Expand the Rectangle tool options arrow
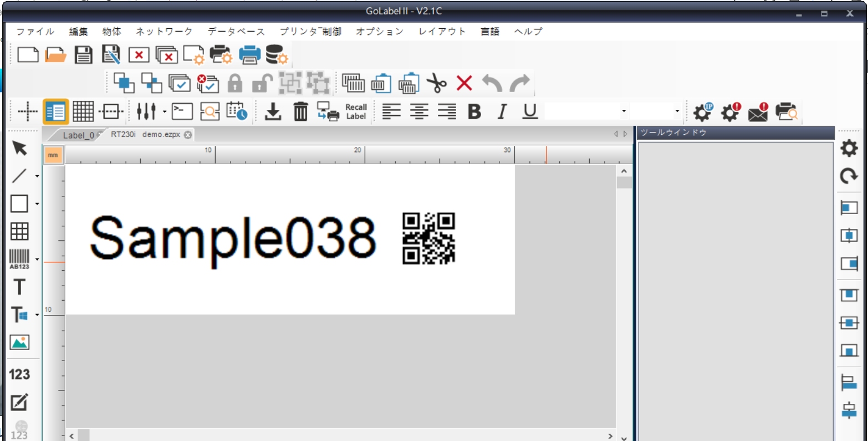The height and width of the screenshot is (441, 868). pos(37,204)
